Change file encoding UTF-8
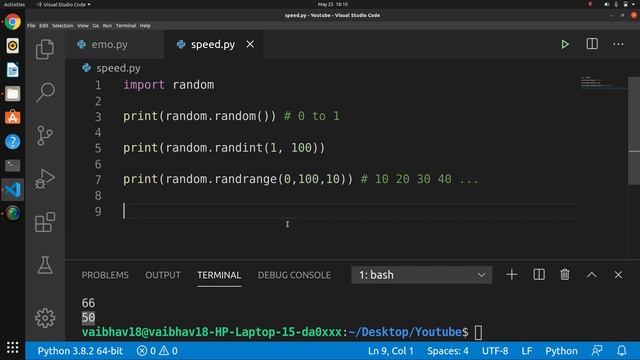640x360 pixels. (x=495, y=351)
